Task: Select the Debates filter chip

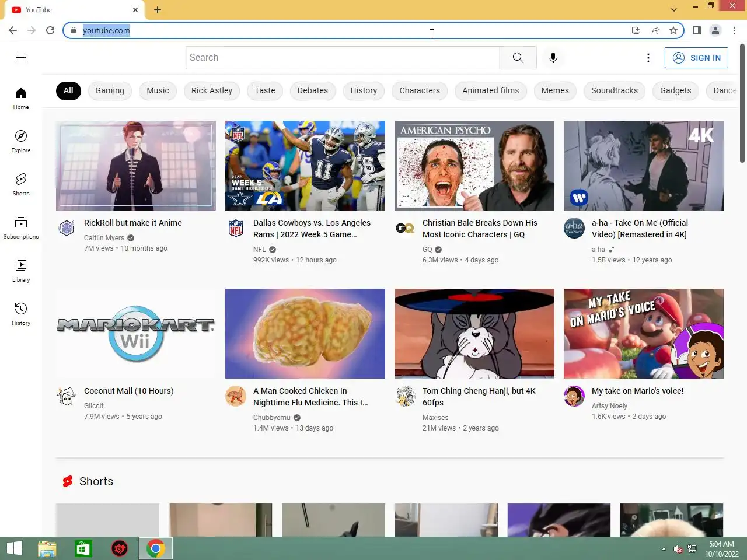Action: point(313,90)
